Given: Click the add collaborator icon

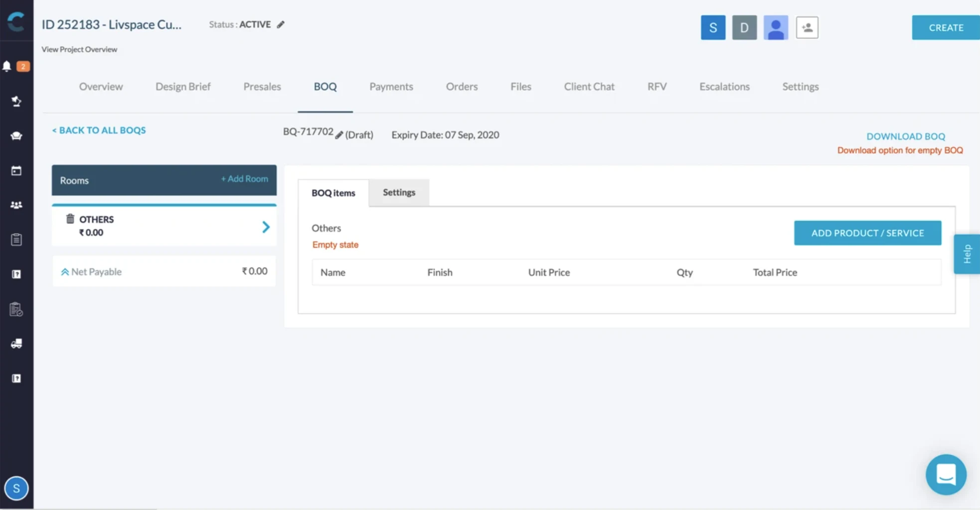Looking at the screenshot, I should click(807, 27).
